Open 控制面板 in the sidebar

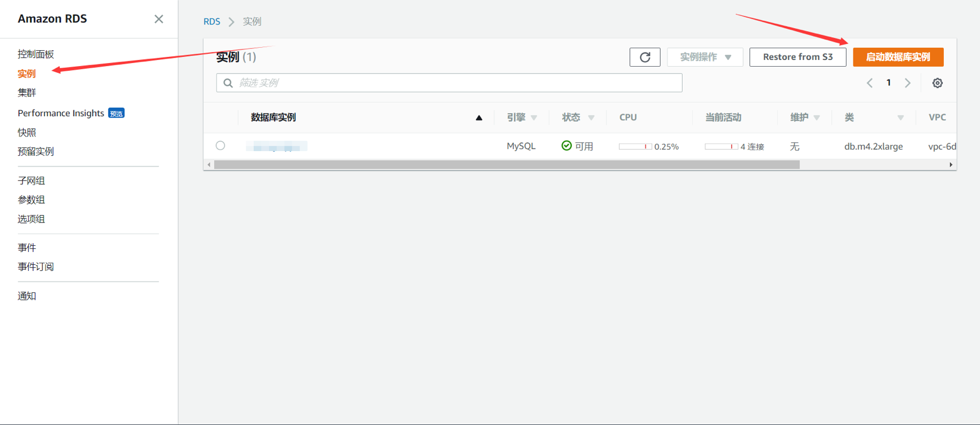coord(35,54)
